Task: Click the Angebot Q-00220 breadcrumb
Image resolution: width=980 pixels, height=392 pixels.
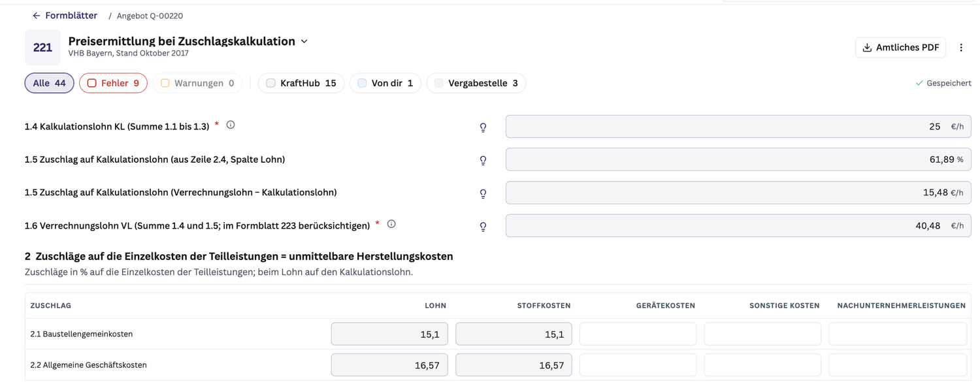Action: tap(150, 16)
